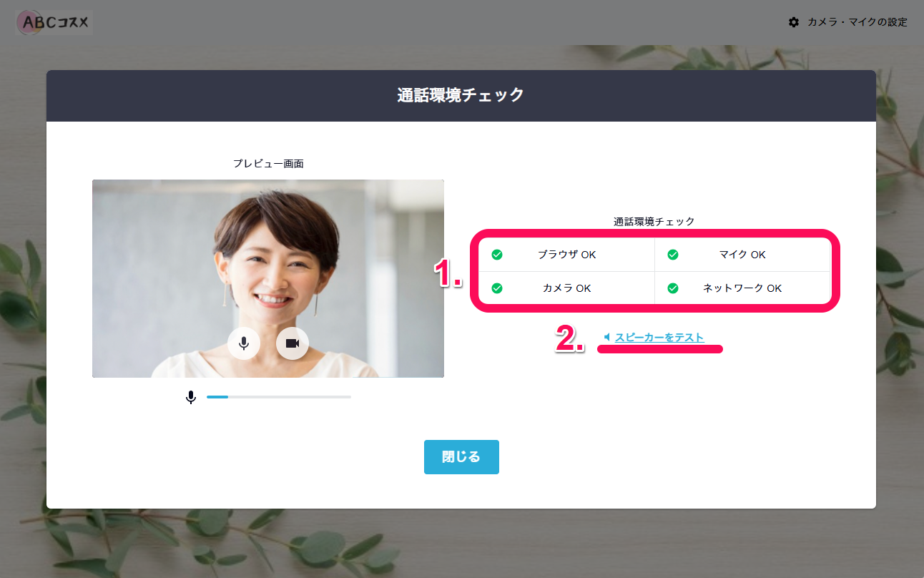Click the green check next to マイク OK

tap(672, 255)
